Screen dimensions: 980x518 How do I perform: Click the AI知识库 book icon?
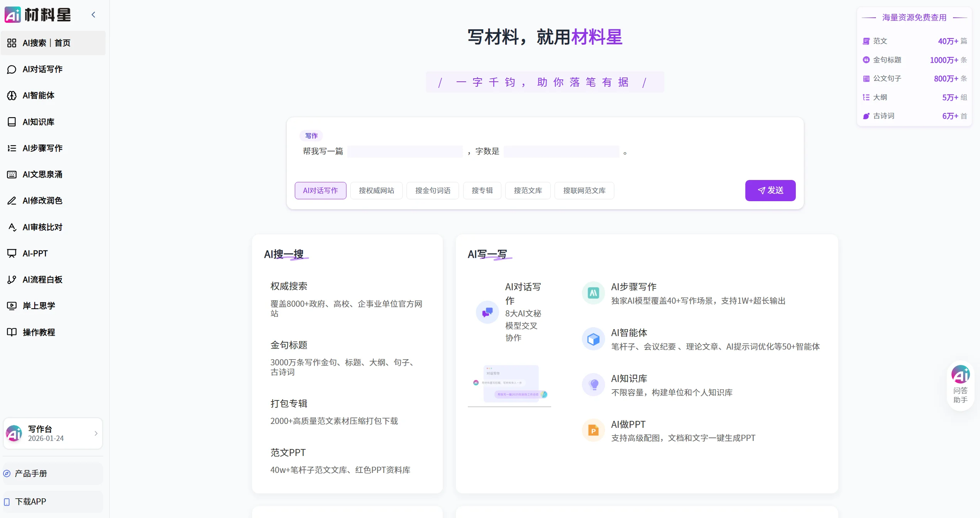(12, 122)
